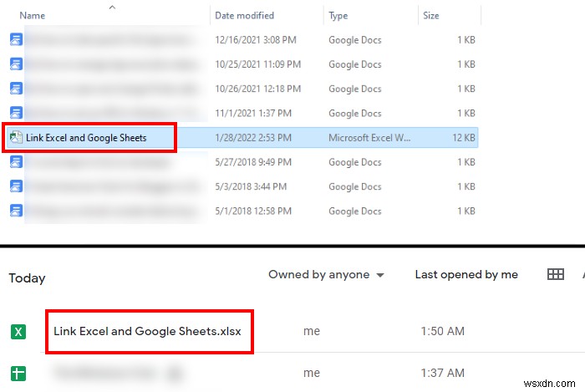Click the Google Docs icon dated 5/3/2018
The image size is (585, 392).
16,186
